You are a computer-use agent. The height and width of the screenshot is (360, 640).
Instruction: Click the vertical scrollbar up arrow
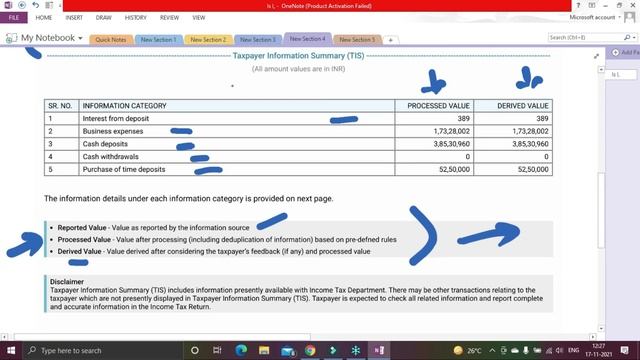(x=601, y=70)
